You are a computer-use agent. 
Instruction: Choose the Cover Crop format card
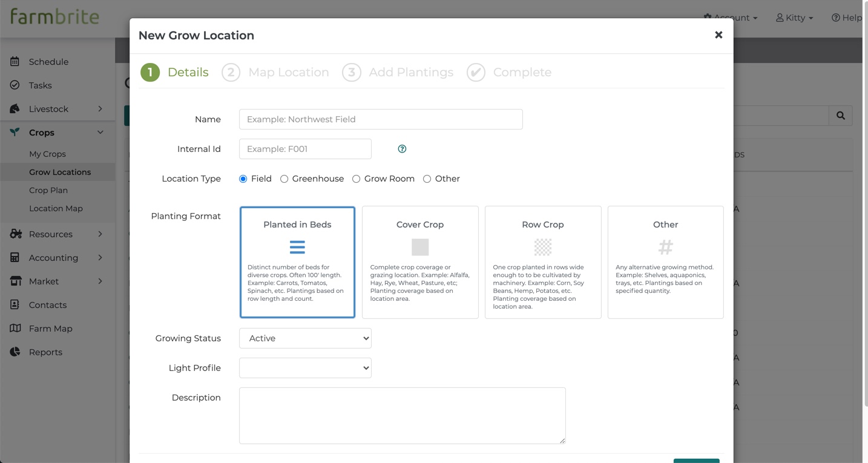(x=420, y=262)
